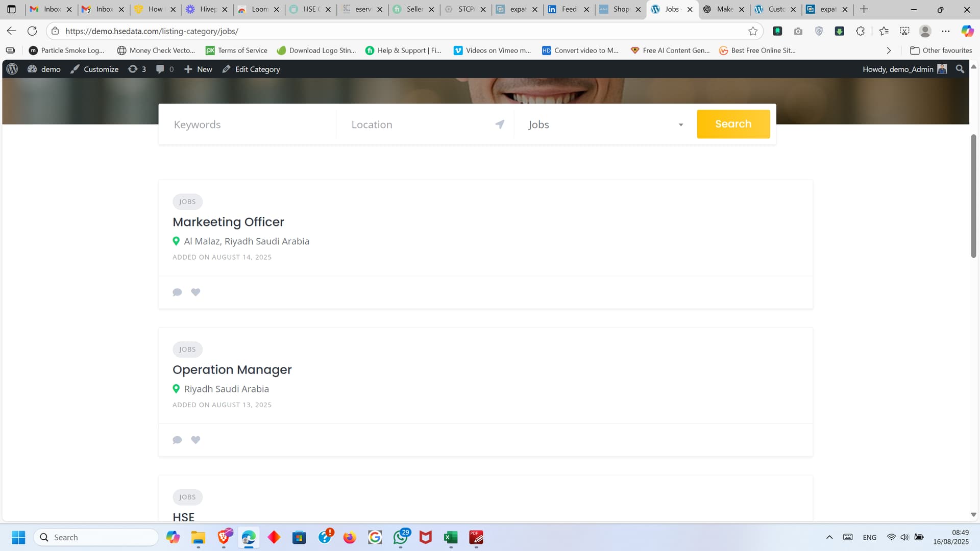Open WhatsApp from the Windows taskbar
Screen dimensions: 980x551
point(401,537)
